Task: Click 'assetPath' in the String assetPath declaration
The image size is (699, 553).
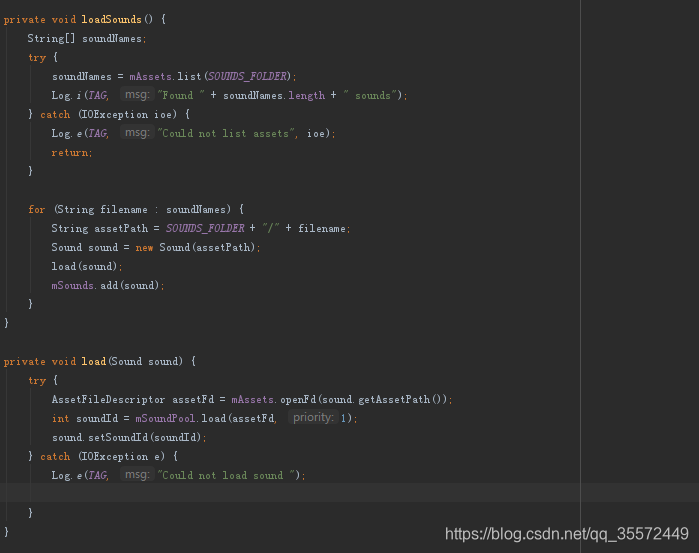Action: point(121,228)
